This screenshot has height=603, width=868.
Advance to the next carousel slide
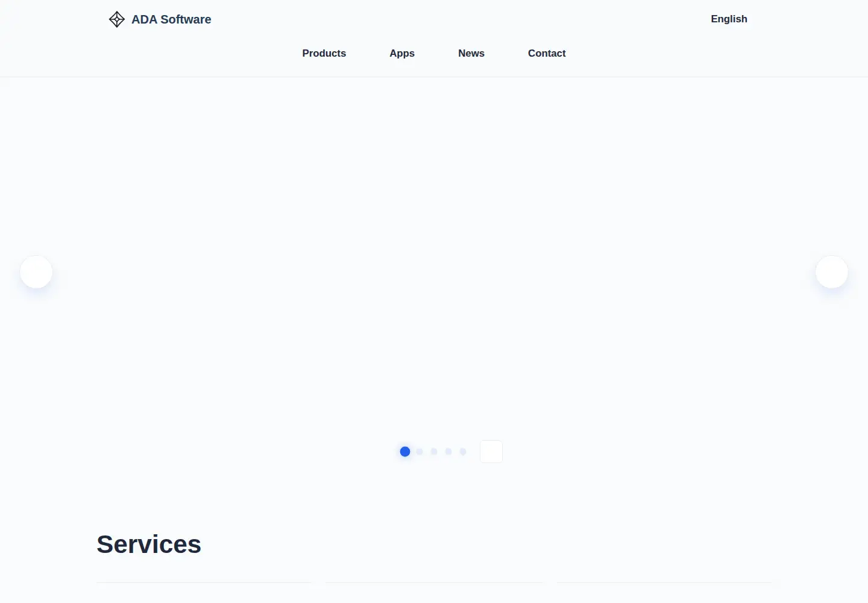[832, 272]
